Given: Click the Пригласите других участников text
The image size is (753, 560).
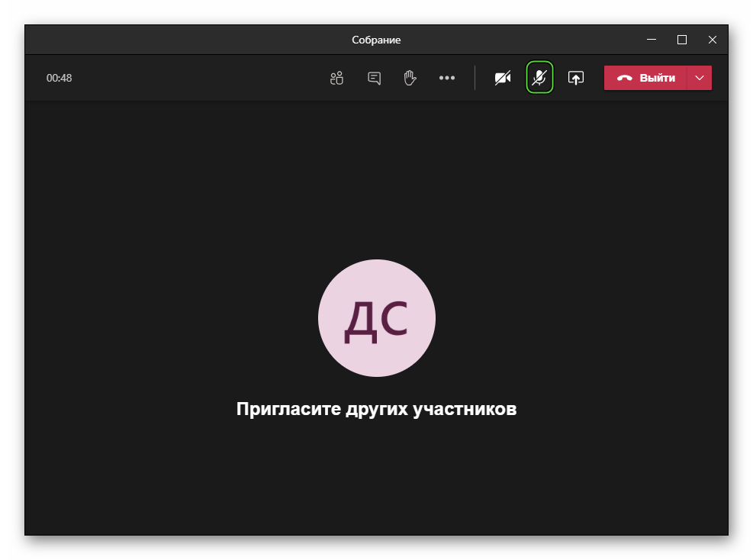Looking at the screenshot, I should (376, 409).
